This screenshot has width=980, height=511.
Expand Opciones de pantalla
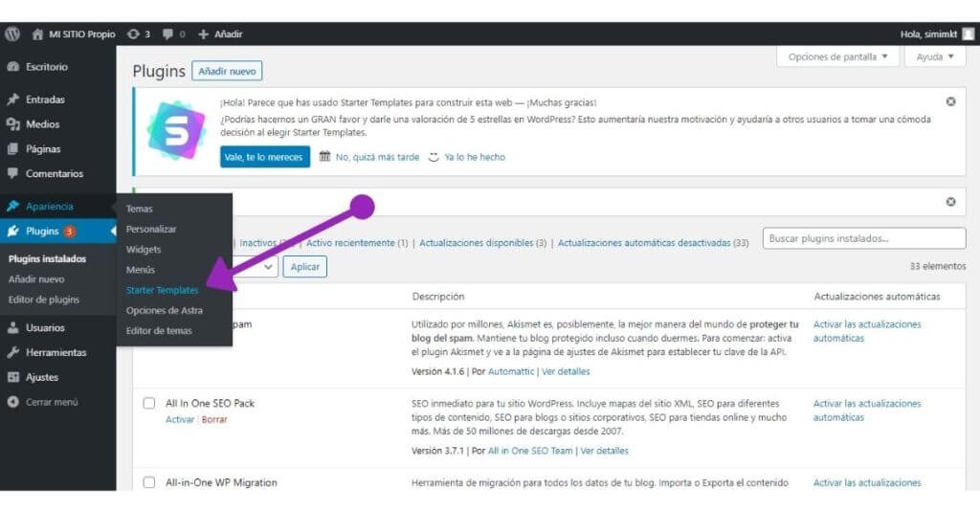point(837,56)
